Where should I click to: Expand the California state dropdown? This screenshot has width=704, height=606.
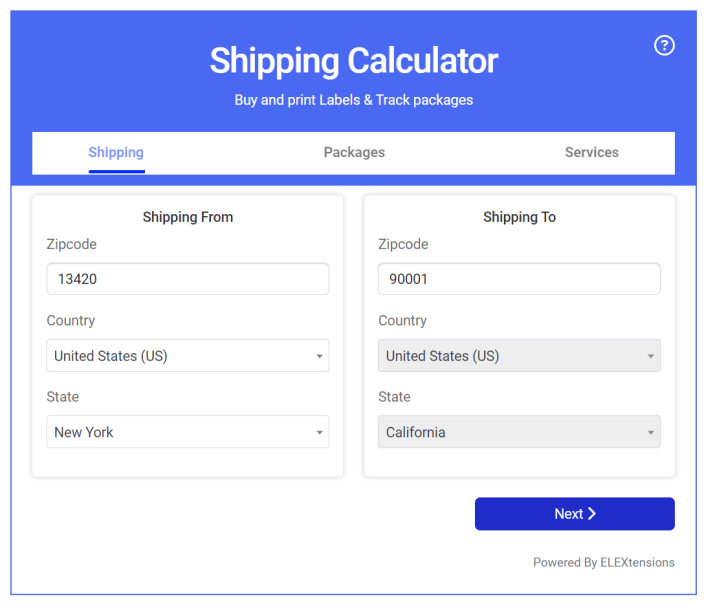point(519,432)
